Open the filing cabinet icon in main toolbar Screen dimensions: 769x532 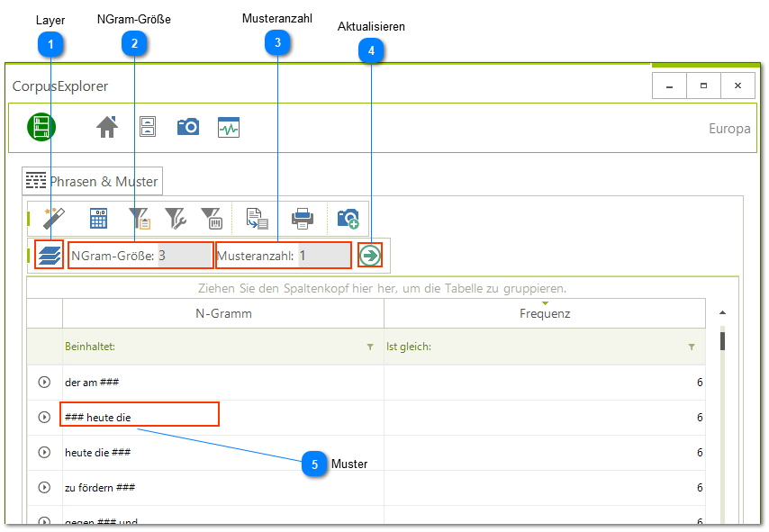pyautogui.click(x=148, y=127)
